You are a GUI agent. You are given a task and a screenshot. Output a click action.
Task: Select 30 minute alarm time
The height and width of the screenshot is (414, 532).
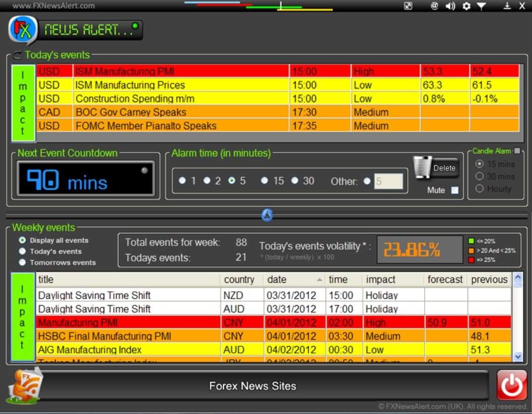(294, 181)
